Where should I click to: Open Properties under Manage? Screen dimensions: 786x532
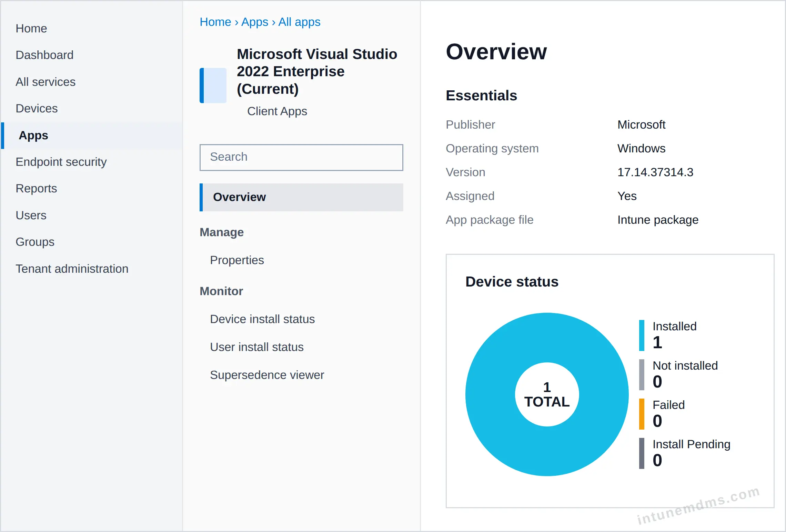pos(237,260)
